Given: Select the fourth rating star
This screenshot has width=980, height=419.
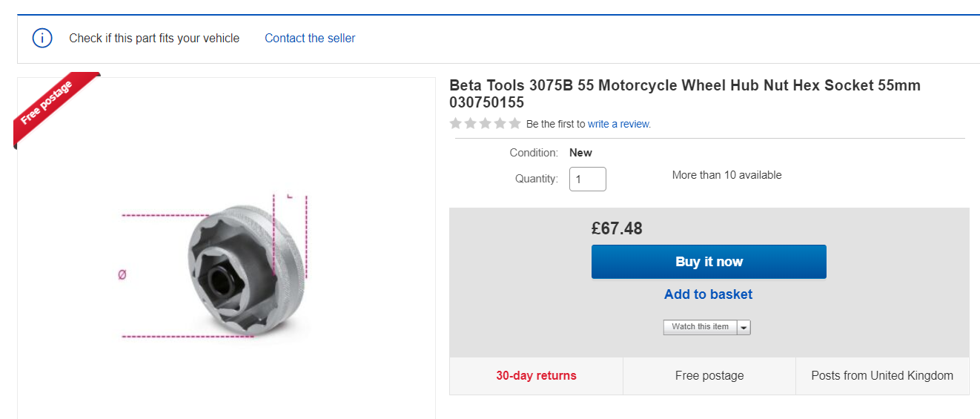Looking at the screenshot, I should click(500, 124).
